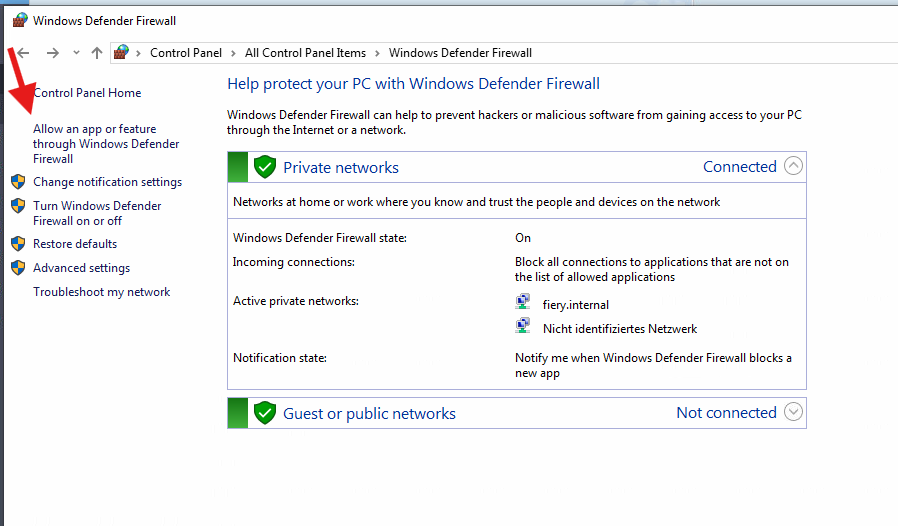Screen dimensions: 898x526
Task: Click the green shield icon for Guest or public networks
Action: point(265,413)
